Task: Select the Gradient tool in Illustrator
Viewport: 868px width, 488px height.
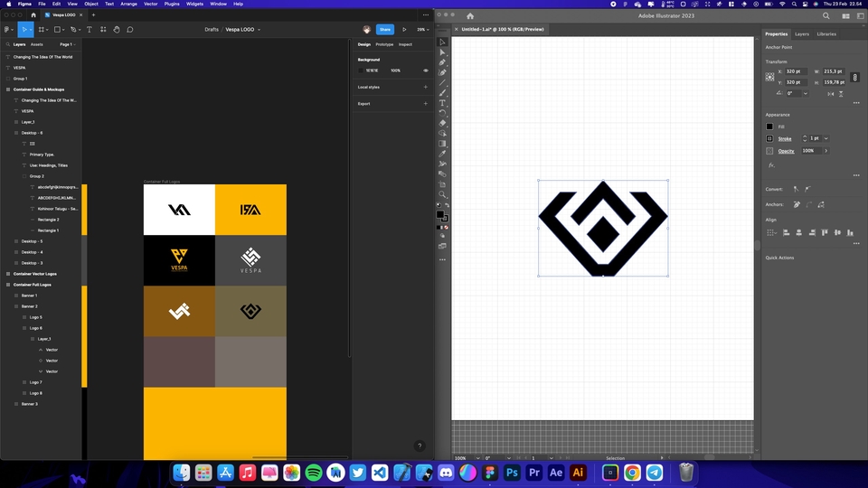Action: click(442, 144)
